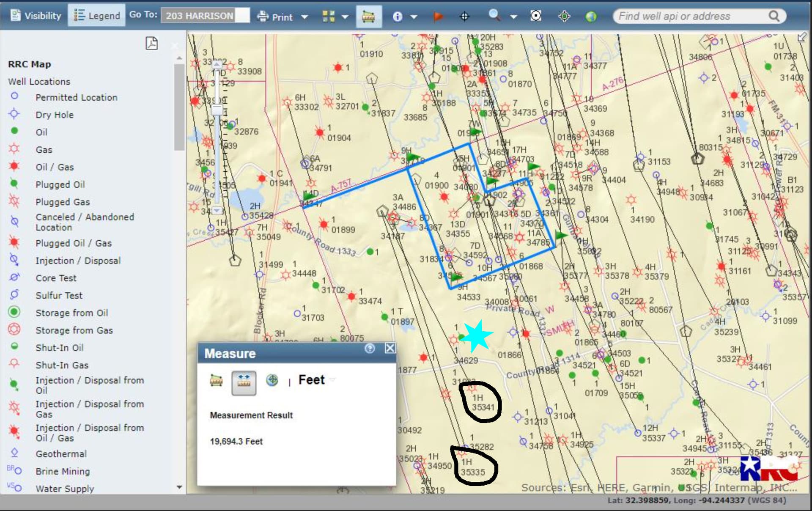Image resolution: width=812 pixels, height=511 pixels.
Task: Select the black crosshair locate tool
Action: coord(464,16)
